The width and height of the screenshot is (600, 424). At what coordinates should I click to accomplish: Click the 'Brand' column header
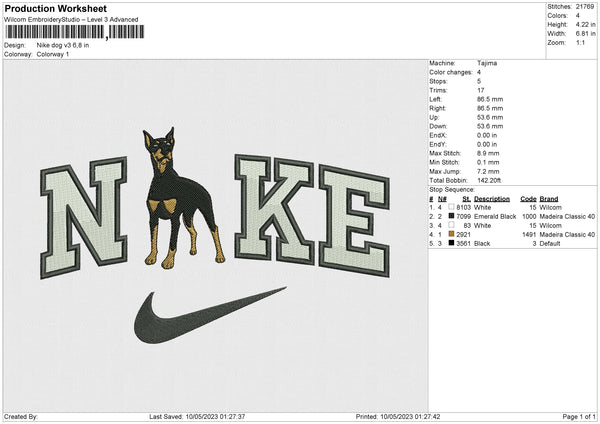coord(549,199)
